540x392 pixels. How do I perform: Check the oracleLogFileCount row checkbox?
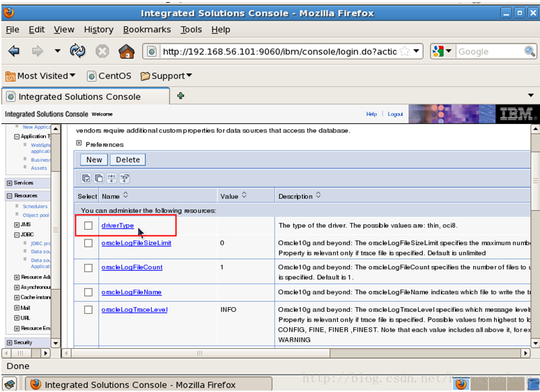tap(88, 268)
